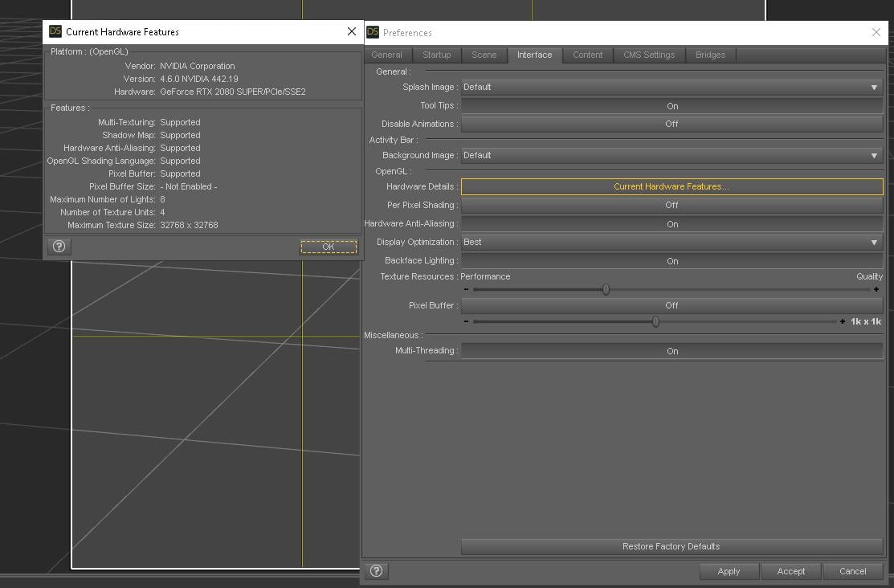Click Texture Resources slider handle

point(606,289)
